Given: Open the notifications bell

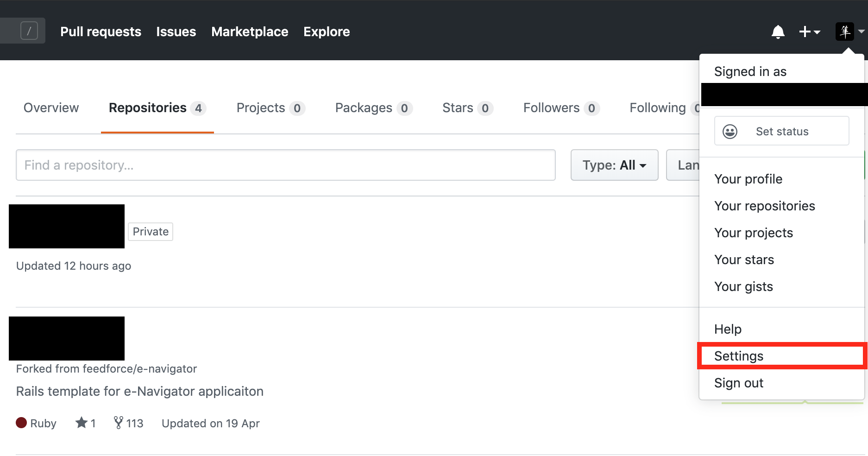Looking at the screenshot, I should coord(778,32).
